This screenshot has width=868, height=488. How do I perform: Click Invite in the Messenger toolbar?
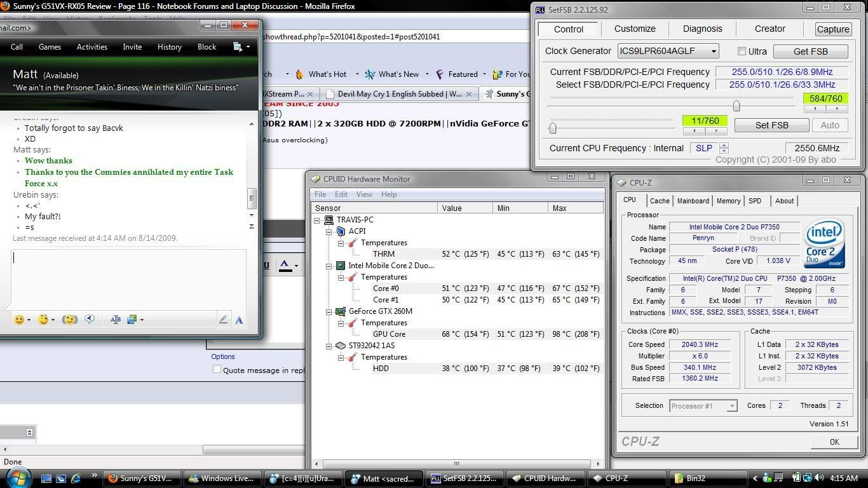point(132,46)
